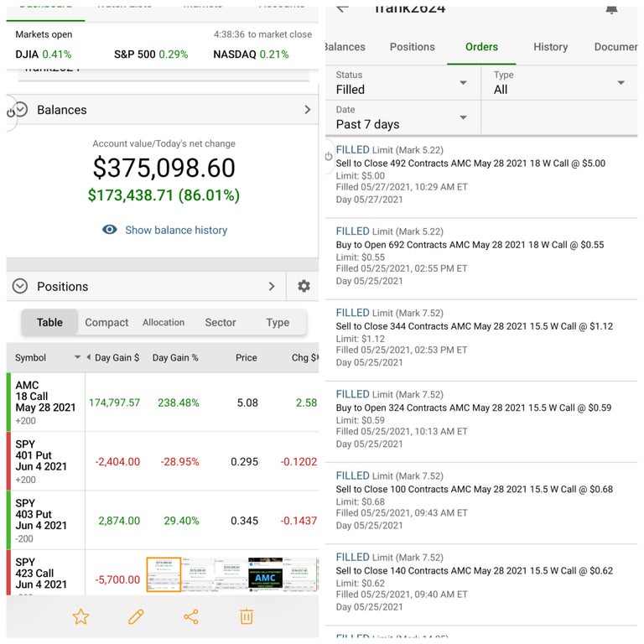Open the Type filter dropdown
Image resolution: width=644 pixels, height=644 pixels.
point(559,83)
